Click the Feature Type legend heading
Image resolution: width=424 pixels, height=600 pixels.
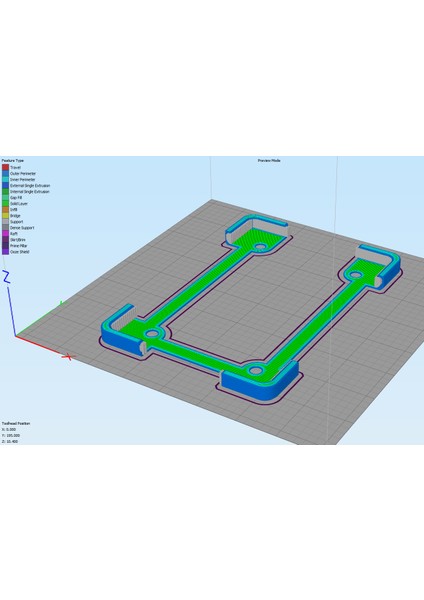click(13, 161)
